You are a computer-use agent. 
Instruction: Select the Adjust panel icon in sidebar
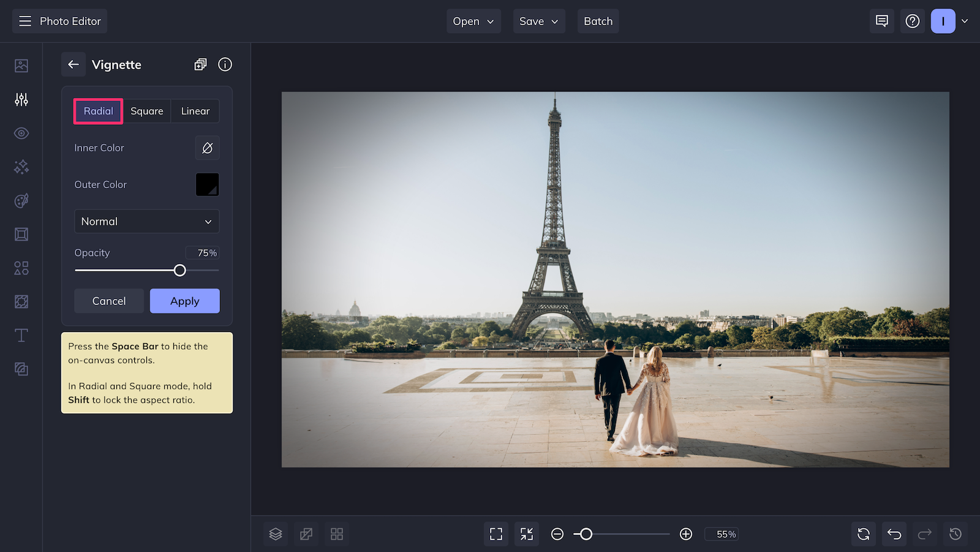(21, 99)
